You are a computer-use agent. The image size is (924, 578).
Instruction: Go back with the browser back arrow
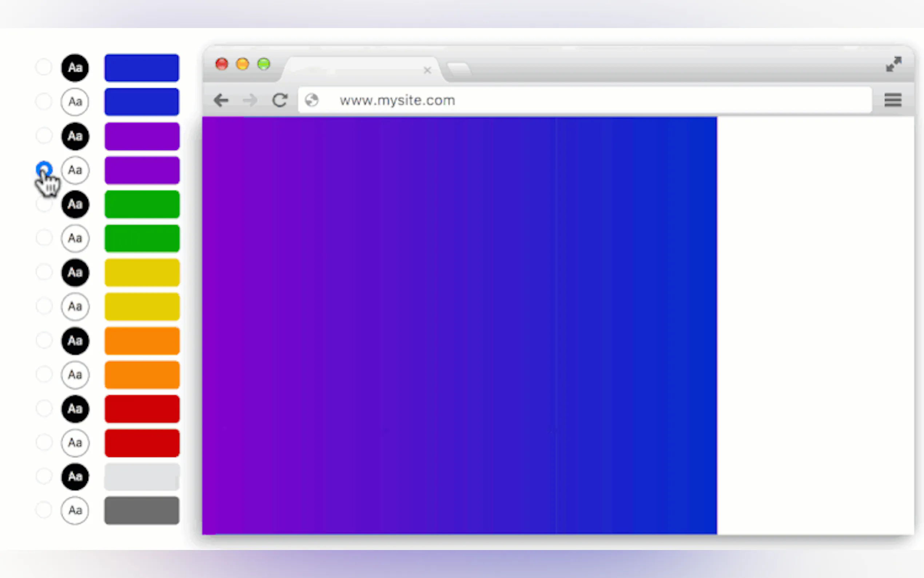click(221, 100)
